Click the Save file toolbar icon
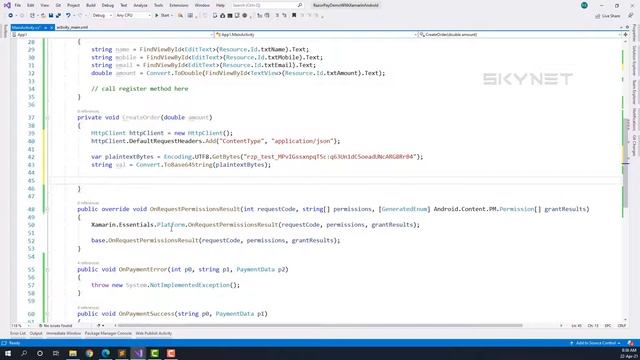This screenshot has height=360, width=640. click(x=51, y=16)
